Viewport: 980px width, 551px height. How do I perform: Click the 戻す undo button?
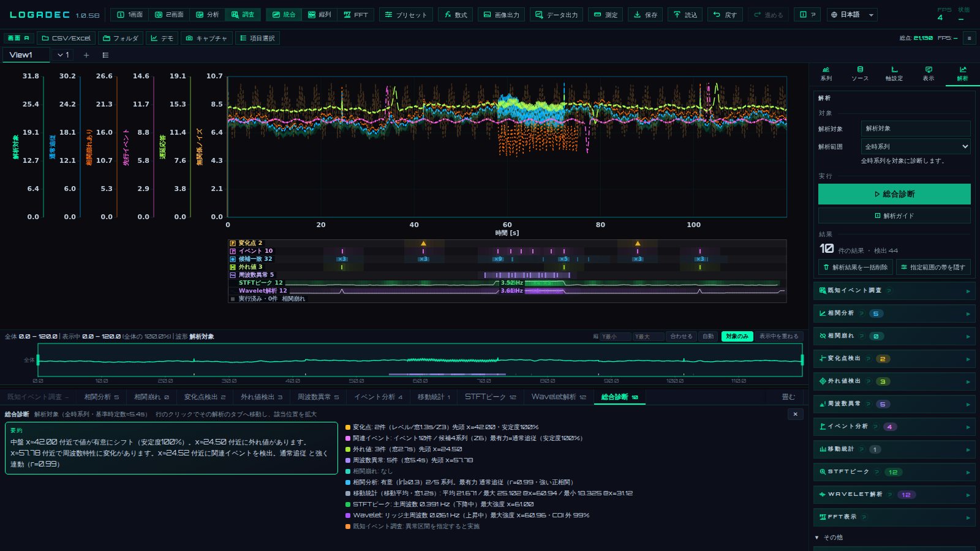[x=725, y=15]
